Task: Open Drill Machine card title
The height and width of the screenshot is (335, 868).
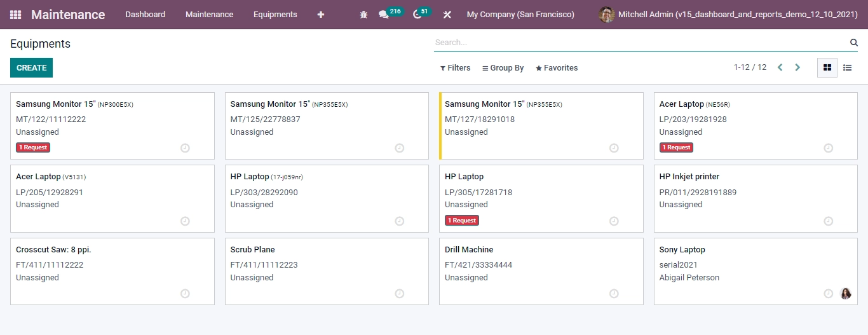Action: (x=469, y=250)
